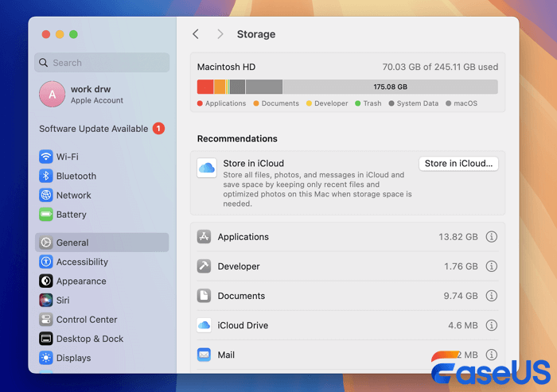Click the red Applications segment of storage bar

click(204, 87)
